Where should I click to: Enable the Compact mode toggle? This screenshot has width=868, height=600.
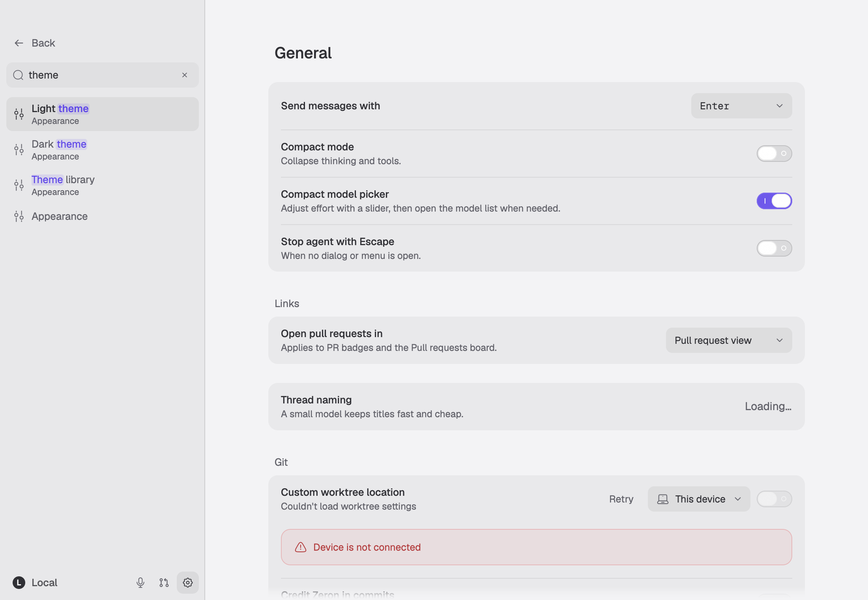[x=774, y=154]
